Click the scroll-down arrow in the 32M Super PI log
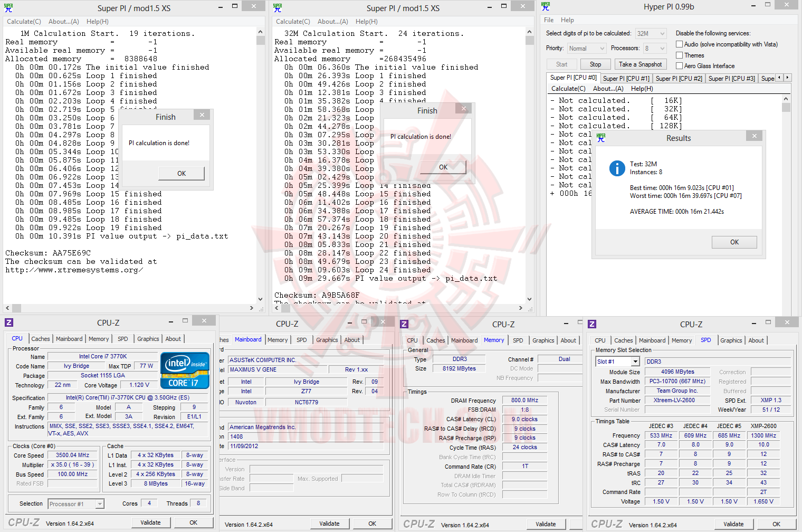Image resolution: width=802 pixels, height=532 pixels. click(x=529, y=299)
